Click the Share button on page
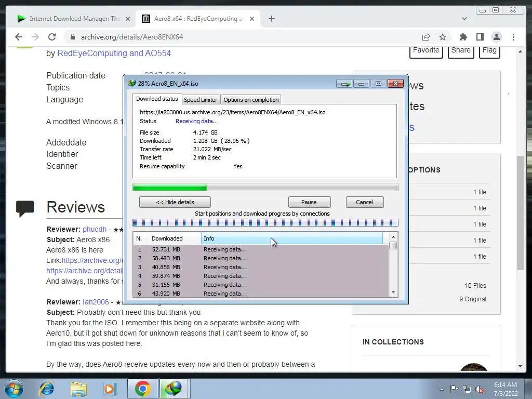This screenshot has width=532, height=399. [461, 50]
